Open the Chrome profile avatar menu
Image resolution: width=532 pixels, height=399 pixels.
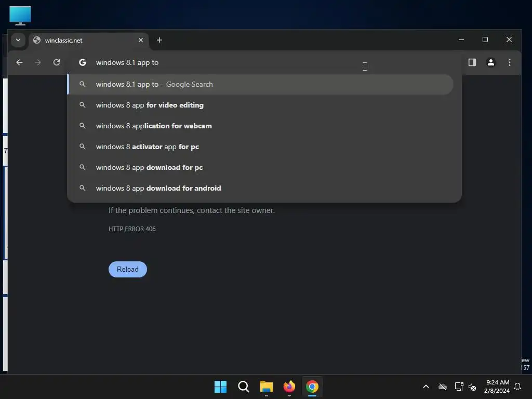coord(490,62)
